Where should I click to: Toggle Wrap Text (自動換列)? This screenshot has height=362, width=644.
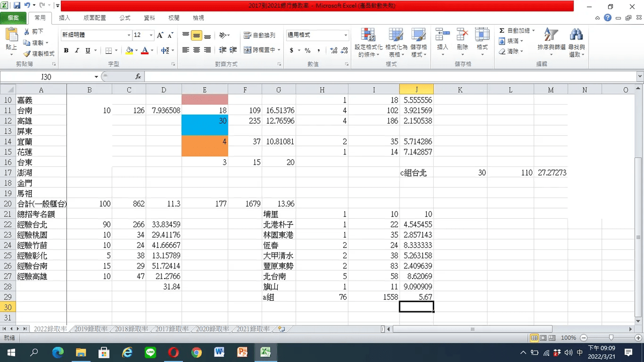coord(260,35)
